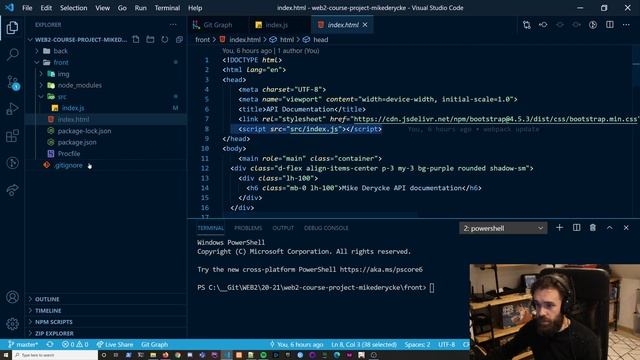Open the Edit menu

tap(46, 8)
